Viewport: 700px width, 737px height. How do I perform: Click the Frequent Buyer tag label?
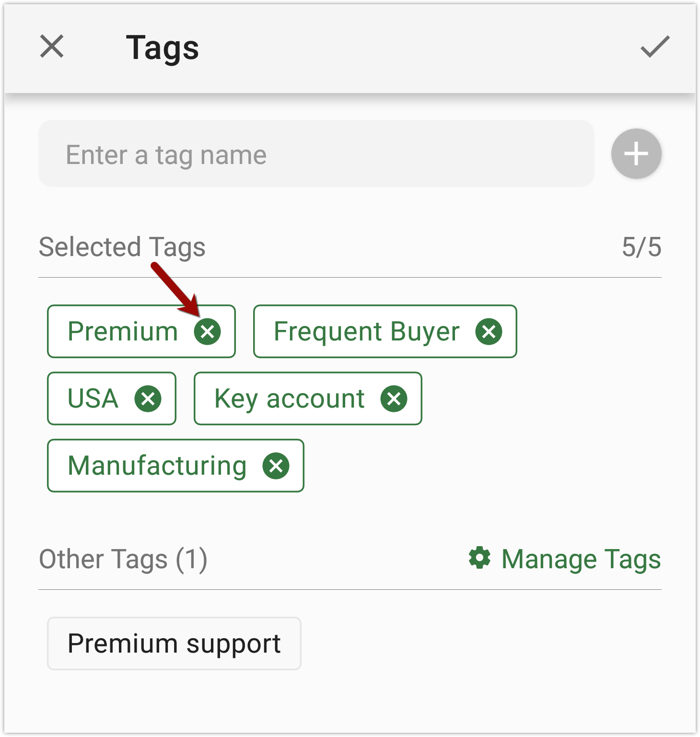tap(367, 331)
